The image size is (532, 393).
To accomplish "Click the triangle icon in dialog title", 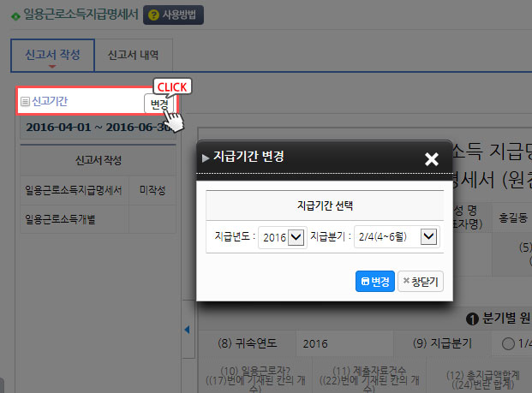I will pyautogui.click(x=206, y=158).
